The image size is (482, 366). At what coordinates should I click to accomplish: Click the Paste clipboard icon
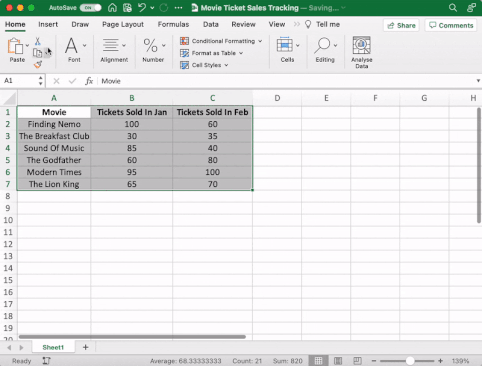15,46
